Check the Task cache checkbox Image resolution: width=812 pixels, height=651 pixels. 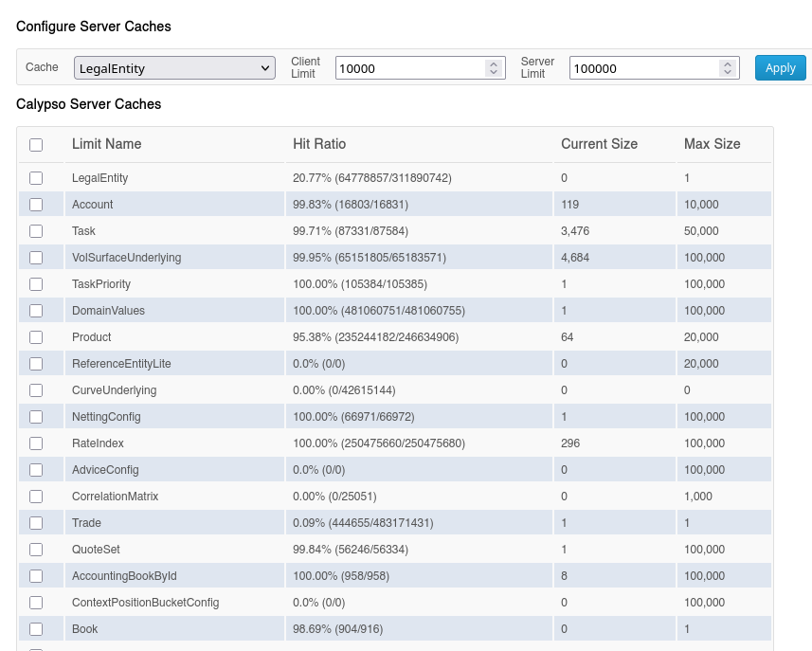pos(36,230)
